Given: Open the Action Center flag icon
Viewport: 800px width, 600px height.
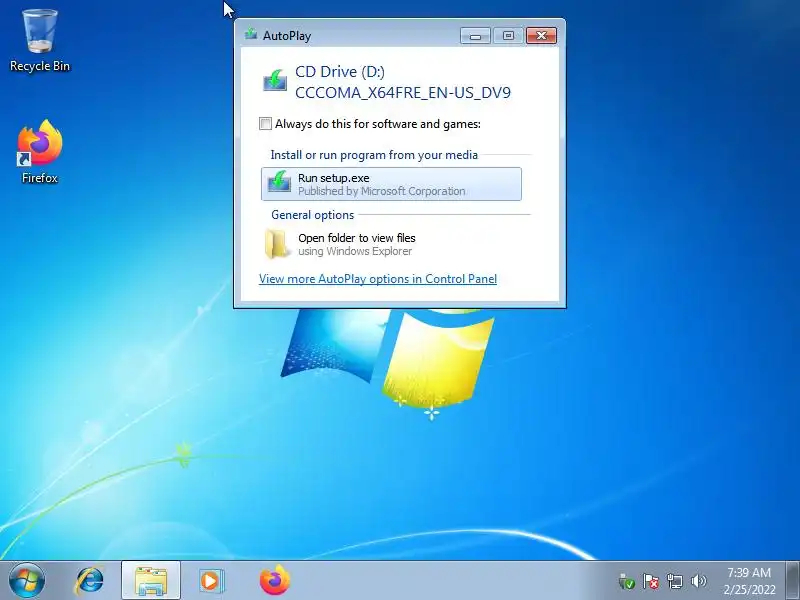Looking at the screenshot, I should [651, 581].
